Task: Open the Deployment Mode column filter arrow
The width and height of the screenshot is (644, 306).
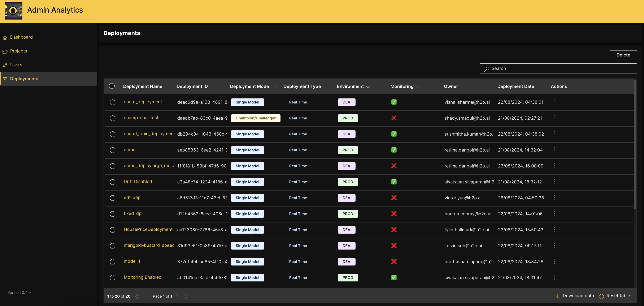Action: (277, 87)
